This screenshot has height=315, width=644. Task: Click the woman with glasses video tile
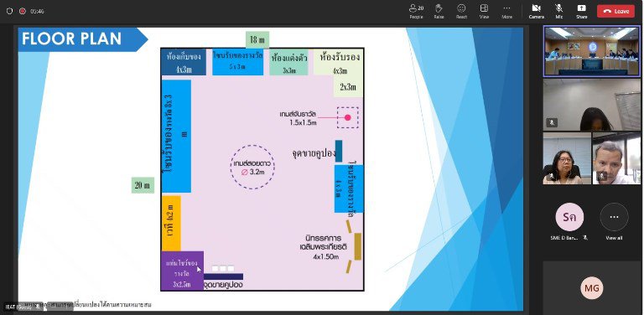tap(567, 157)
